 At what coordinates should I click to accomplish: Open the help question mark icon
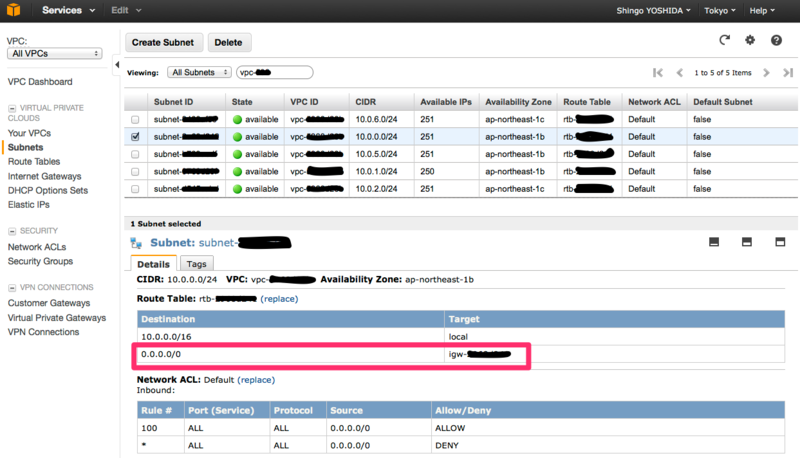[776, 40]
